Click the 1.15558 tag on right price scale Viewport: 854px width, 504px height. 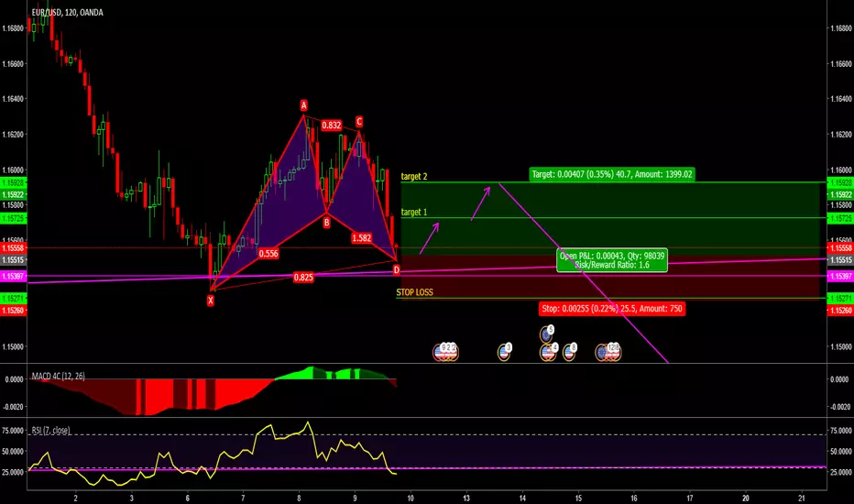click(x=840, y=248)
